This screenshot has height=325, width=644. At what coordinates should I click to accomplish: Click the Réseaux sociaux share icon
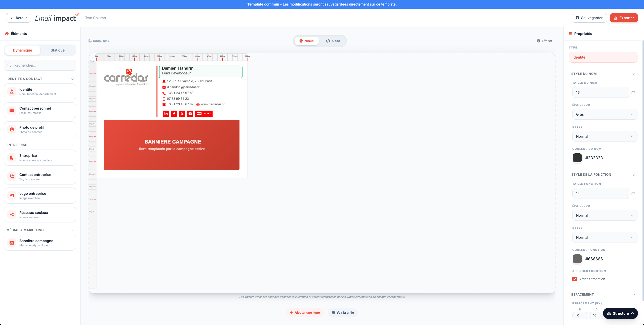tap(12, 214)
